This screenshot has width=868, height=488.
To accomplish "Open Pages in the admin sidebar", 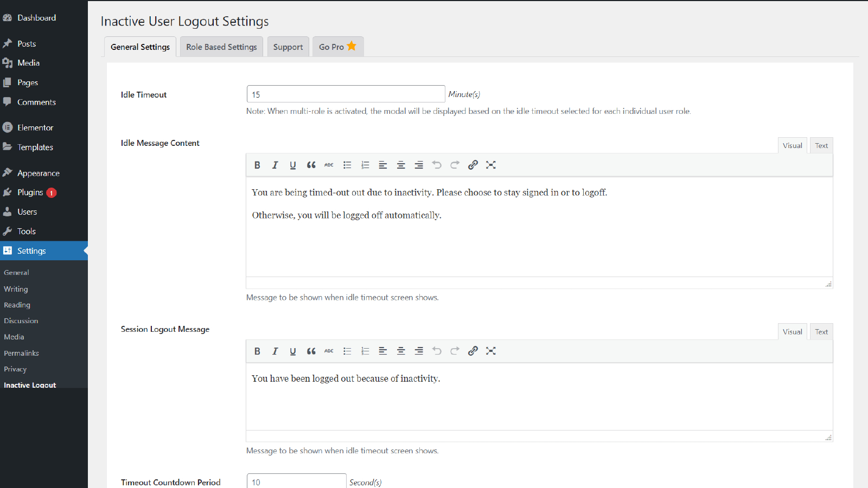I will pos(44,82).
